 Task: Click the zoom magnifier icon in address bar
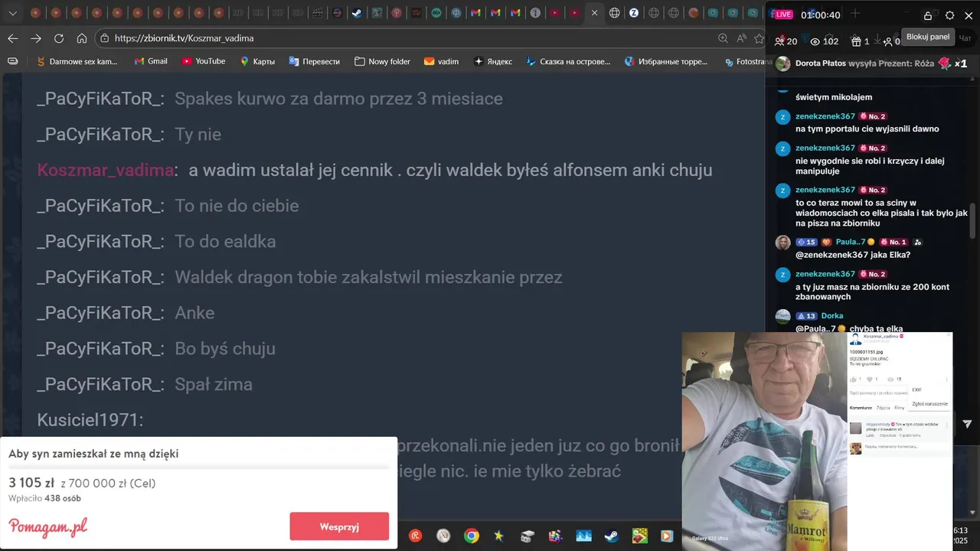click(723, 38)
